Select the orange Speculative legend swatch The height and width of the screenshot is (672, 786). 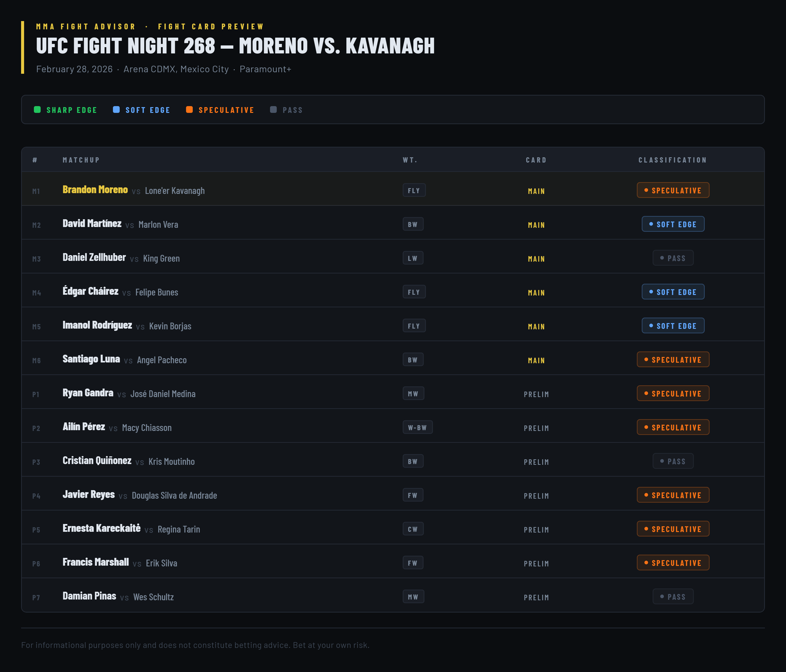(x=189, y=110)
